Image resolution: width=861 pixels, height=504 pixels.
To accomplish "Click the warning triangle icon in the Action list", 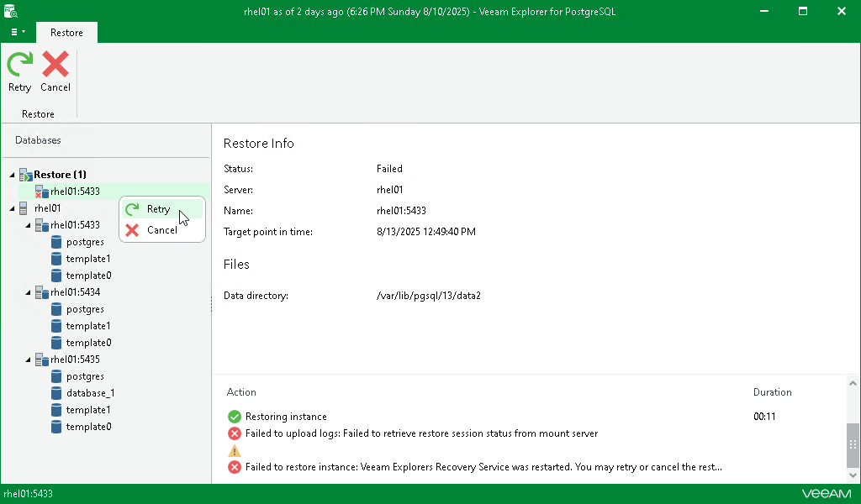I will tap(234, 450).
